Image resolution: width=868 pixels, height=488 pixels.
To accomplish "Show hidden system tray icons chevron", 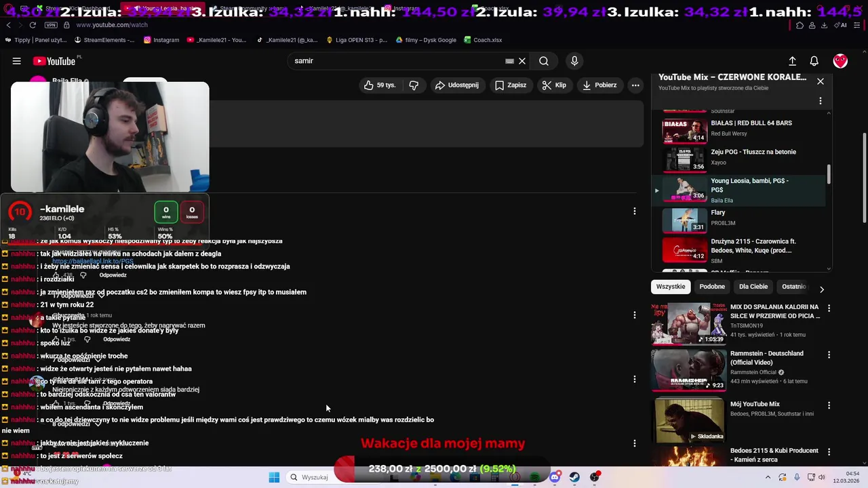I will (x=768, y=477).
